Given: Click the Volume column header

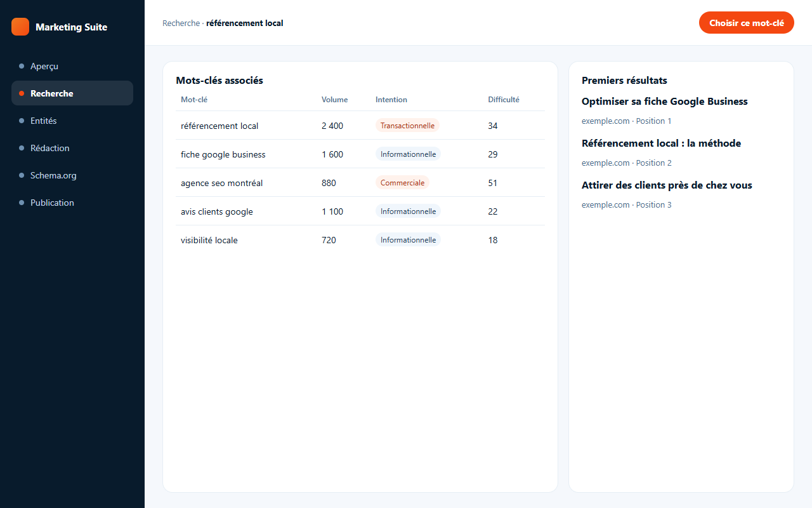Looking at the screenshot, I should (334, 100).
